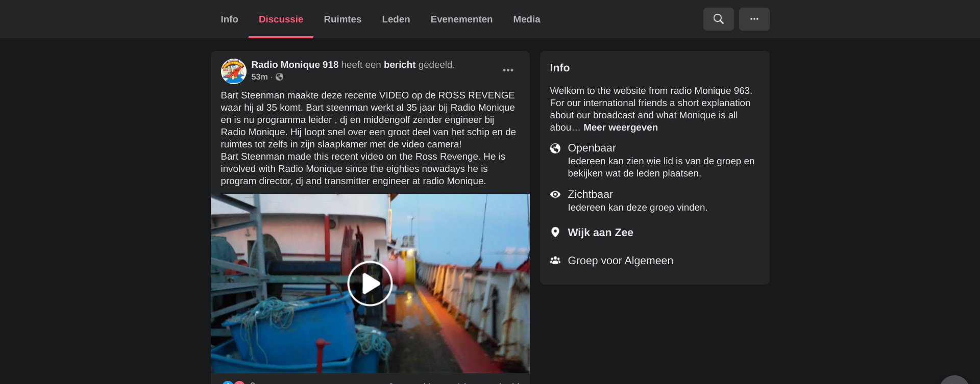Open the Evenementen tab
The image size is (980, 384).
tap(461, 19)
